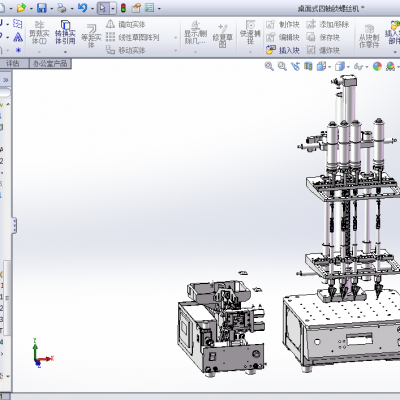The height and width of the screenshot is (400, 400).
Task: Switch to the 办公室产品 tab
Action: click(x=50, y=63)
